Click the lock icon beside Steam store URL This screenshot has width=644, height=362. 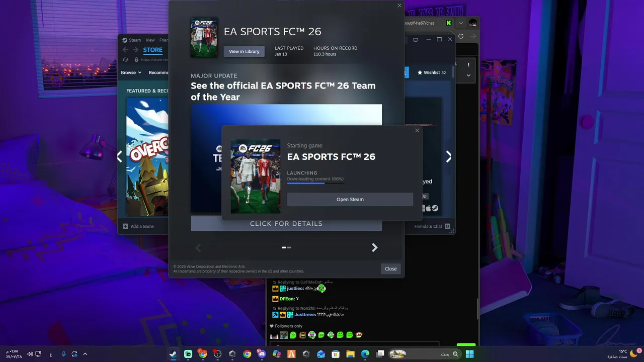136,59
